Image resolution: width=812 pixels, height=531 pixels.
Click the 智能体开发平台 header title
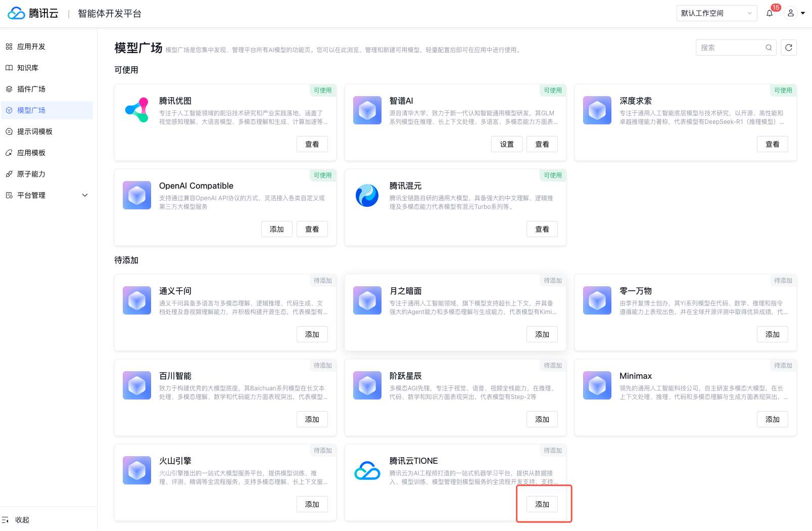coord(110,14)
